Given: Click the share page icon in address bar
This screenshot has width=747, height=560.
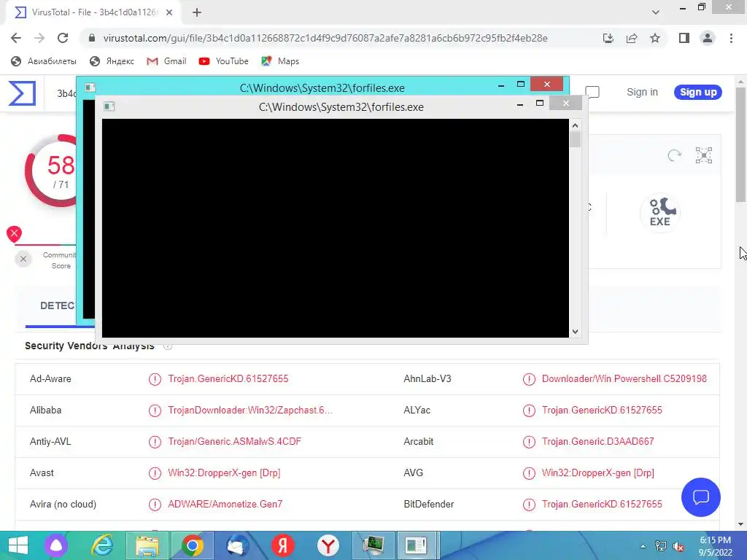Looking at the screenshot, I should pos(632,38).
